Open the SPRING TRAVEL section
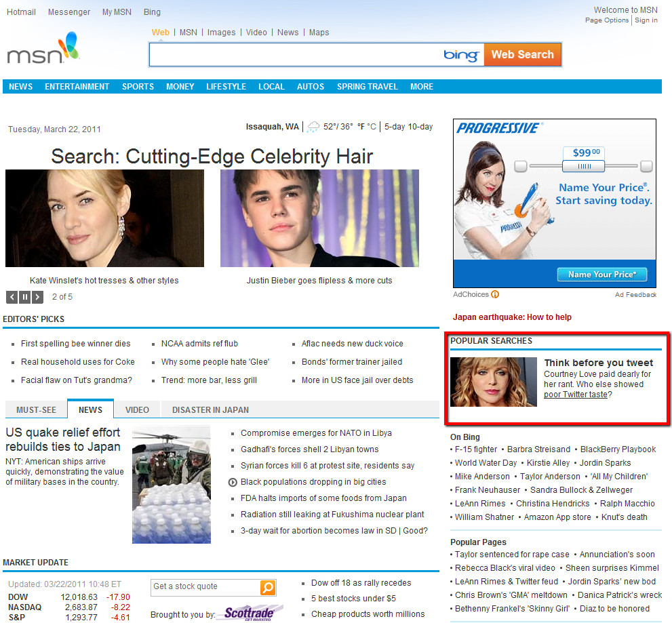Screen dimensions: 672x623 coord(368,87)
